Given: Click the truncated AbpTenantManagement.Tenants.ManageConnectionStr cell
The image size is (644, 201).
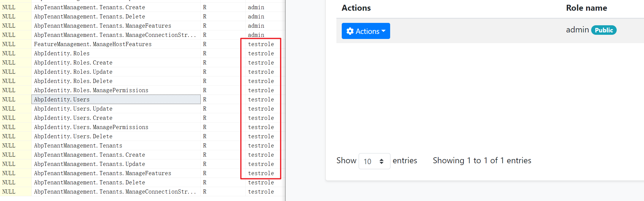Looking at the screenshot, I should (x=115, y=192).
